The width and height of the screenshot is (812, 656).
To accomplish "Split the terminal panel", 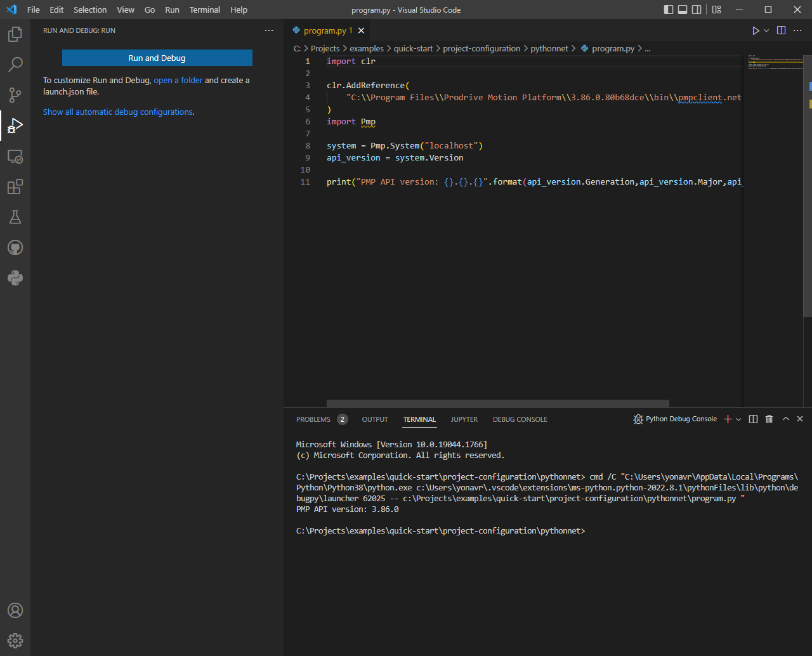I will tap(753, 419).
